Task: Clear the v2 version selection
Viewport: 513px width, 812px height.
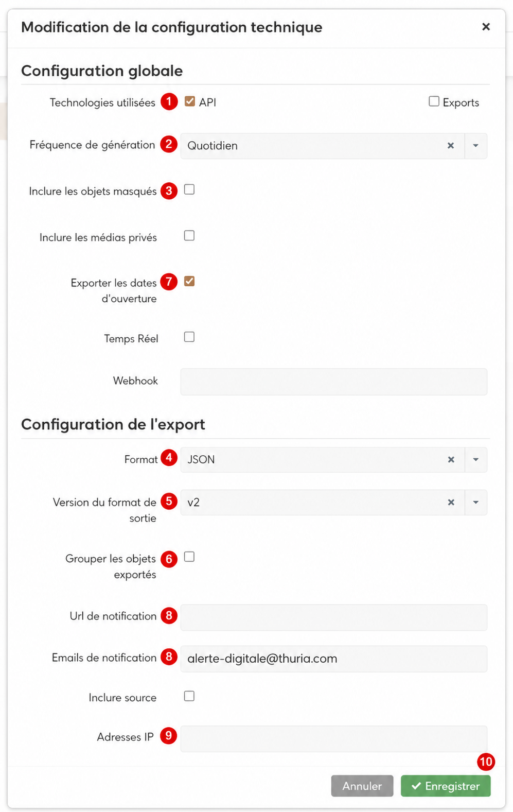Action: [451, 502]
